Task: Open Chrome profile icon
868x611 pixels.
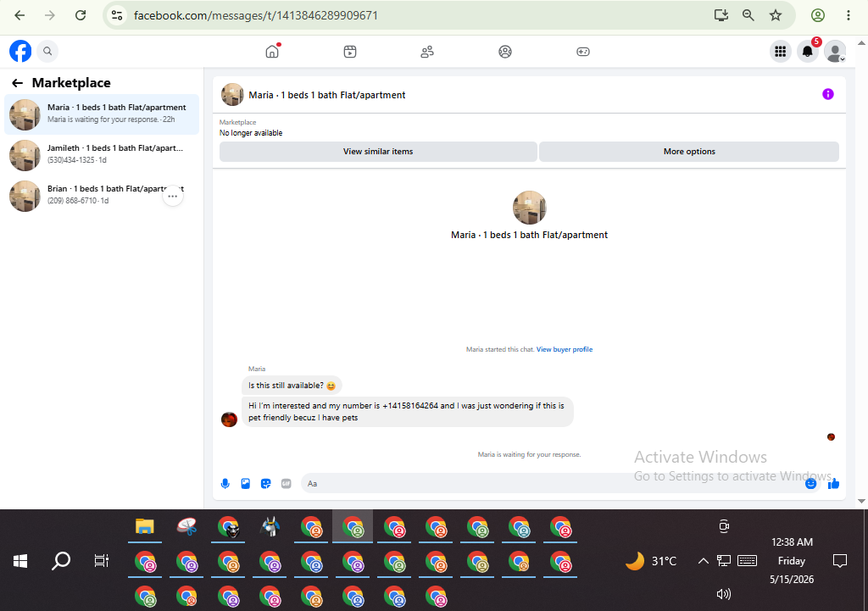Action: (x=818, y=15)
